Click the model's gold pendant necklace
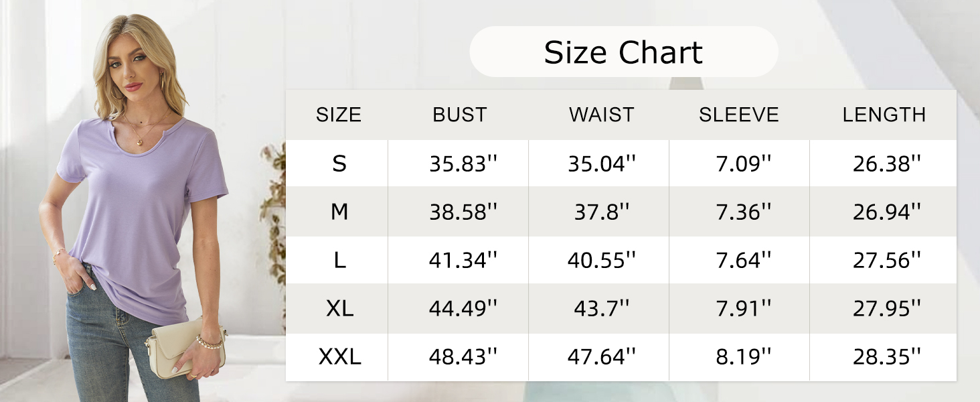Screen dimensions: 980x402 [139, 141]
